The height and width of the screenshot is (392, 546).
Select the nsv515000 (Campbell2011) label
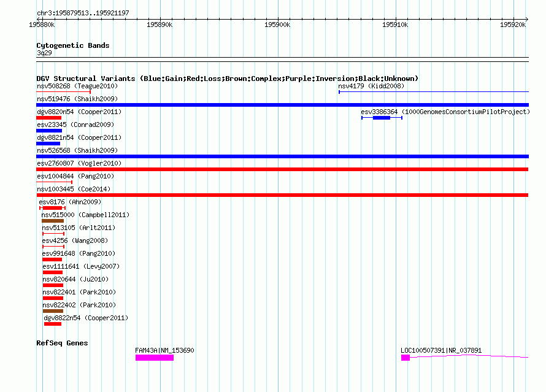coord(85,215)
